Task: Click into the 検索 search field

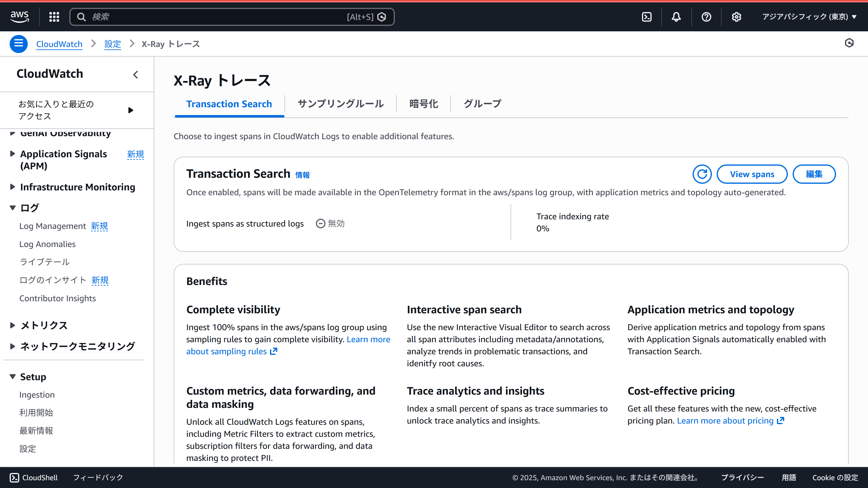Action: pos(216,17)
